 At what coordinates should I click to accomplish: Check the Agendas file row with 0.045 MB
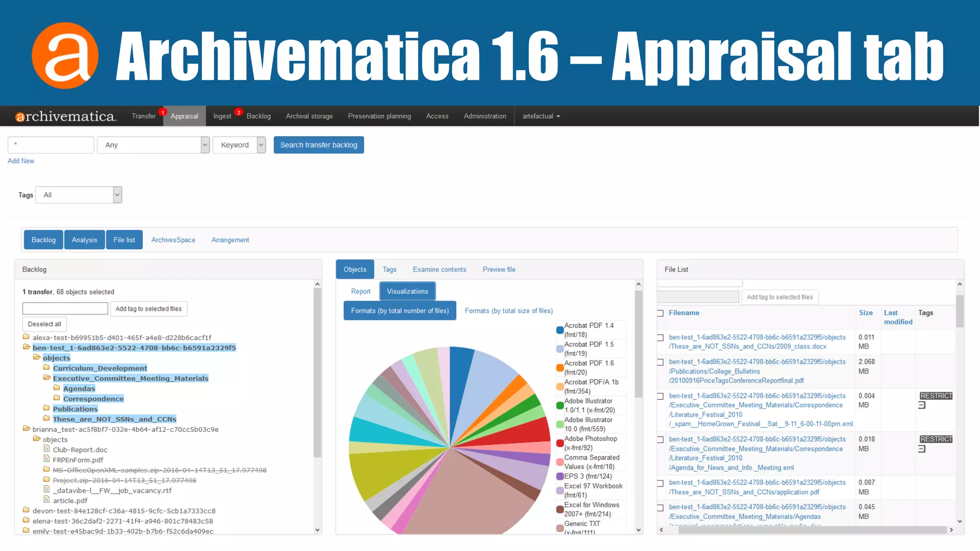pos(660,508)
